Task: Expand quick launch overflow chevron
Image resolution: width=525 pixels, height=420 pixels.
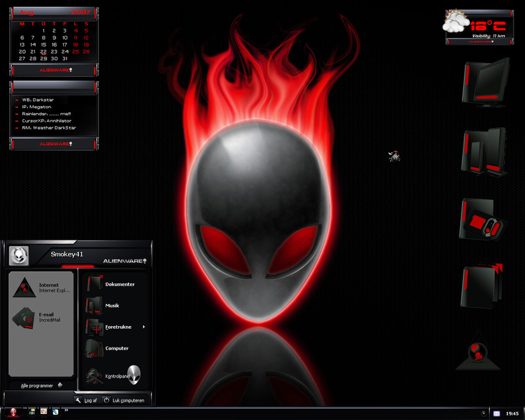Action: [66, 410]
